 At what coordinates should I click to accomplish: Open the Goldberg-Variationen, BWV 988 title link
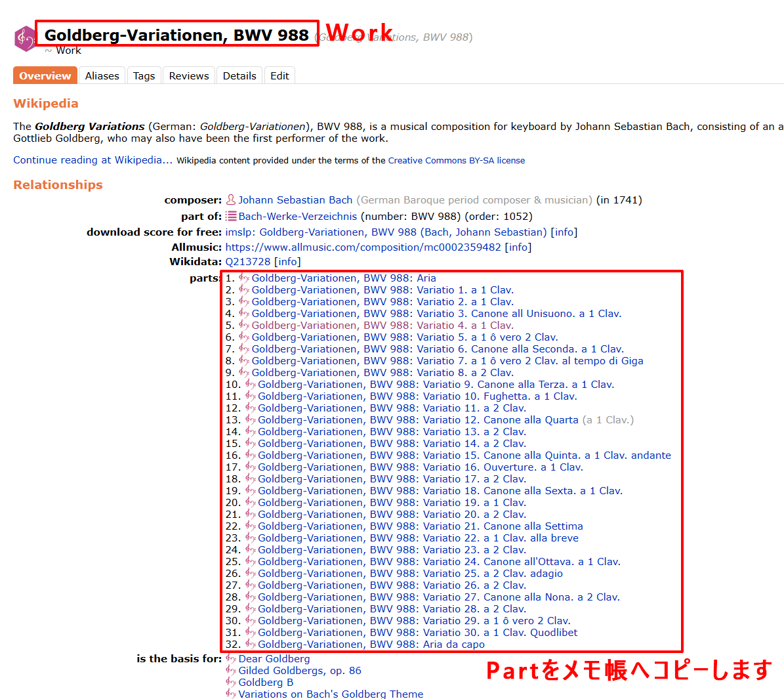[x=176, y=35]
